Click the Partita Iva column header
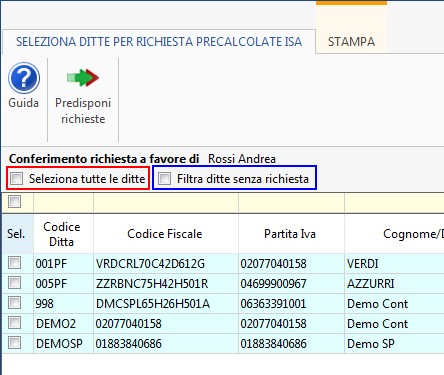The image size is (444, 375). coord(291,234)
